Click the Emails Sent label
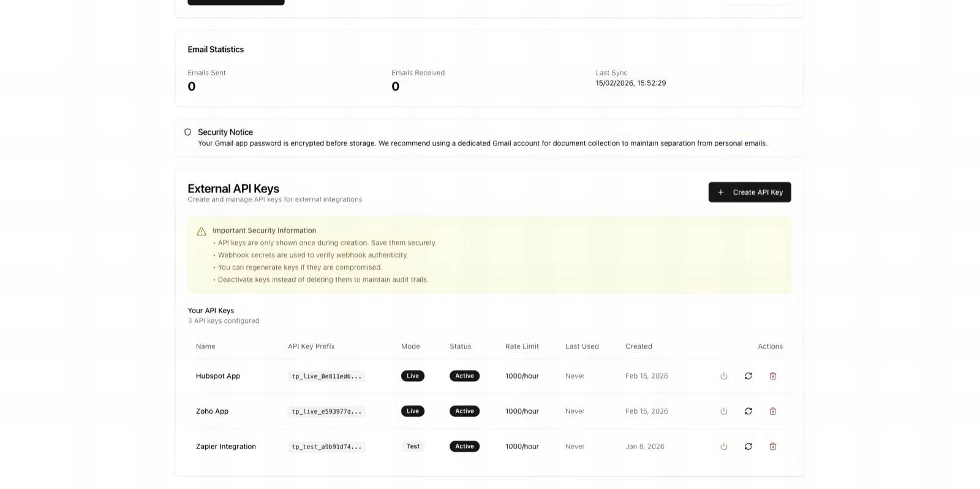 (x=206, y=73)
